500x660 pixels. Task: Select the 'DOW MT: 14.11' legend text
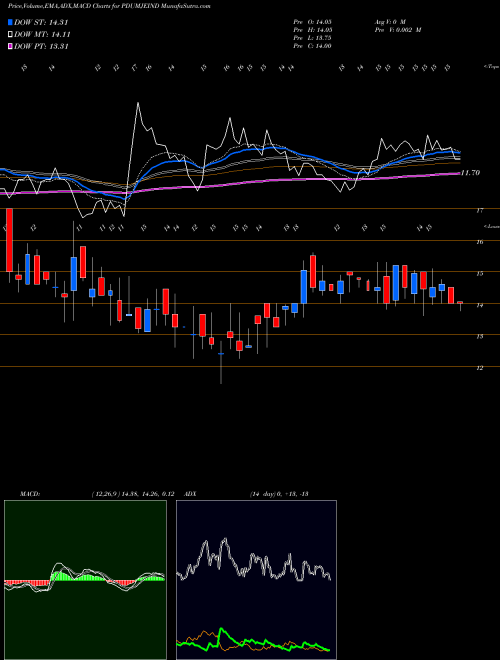pos(42,35)
